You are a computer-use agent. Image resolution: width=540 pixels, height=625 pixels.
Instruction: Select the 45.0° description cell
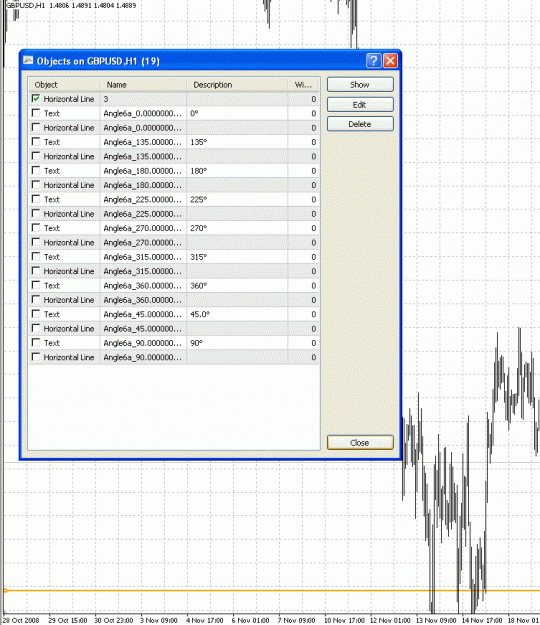[237, 314]
